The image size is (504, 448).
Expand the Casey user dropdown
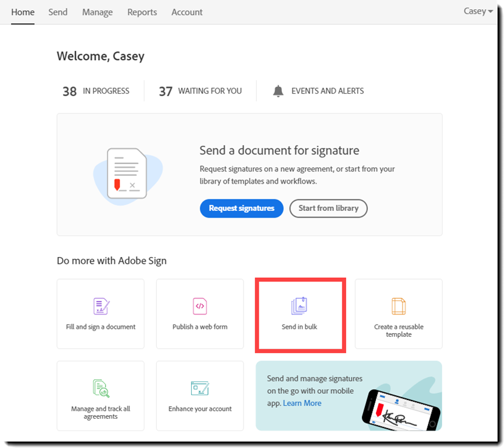point(478,12)
